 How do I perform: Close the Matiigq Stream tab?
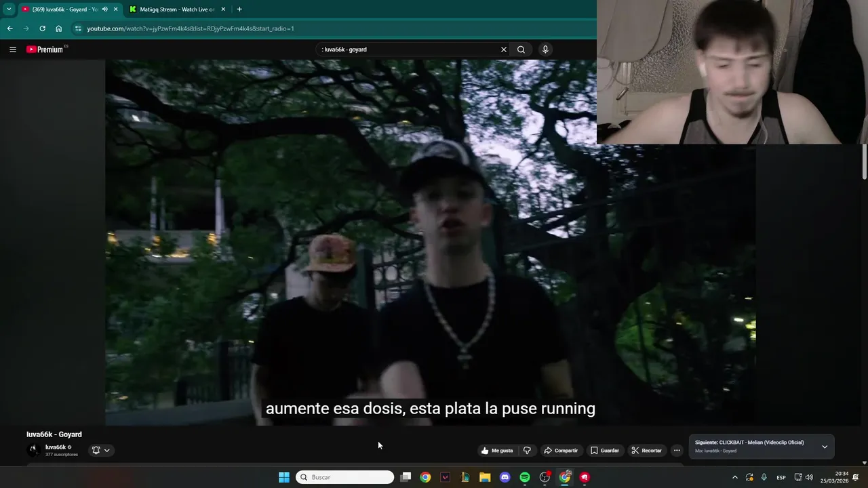(x=223, y=9)
